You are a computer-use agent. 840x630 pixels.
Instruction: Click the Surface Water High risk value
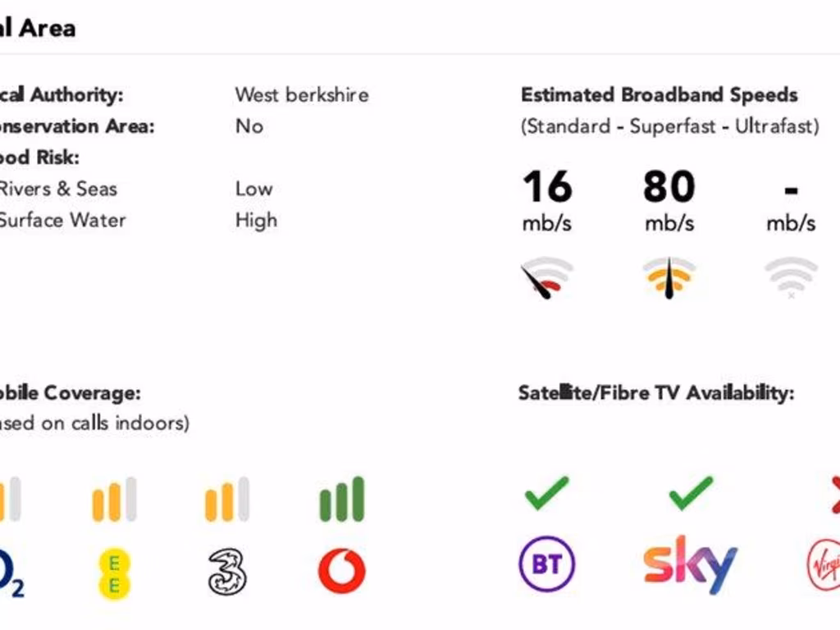(256, 221)
